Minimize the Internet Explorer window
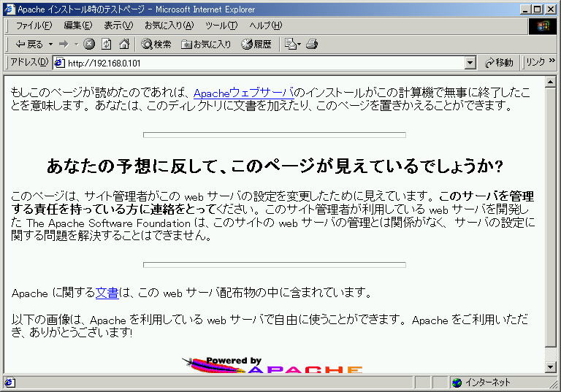The height and width of the screenshot is (392, 561). 525,9
